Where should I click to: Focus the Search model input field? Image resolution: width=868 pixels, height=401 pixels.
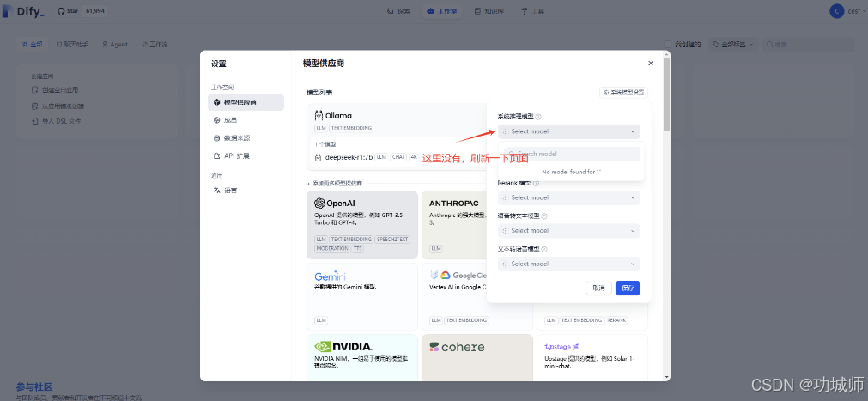pos(572,154)
